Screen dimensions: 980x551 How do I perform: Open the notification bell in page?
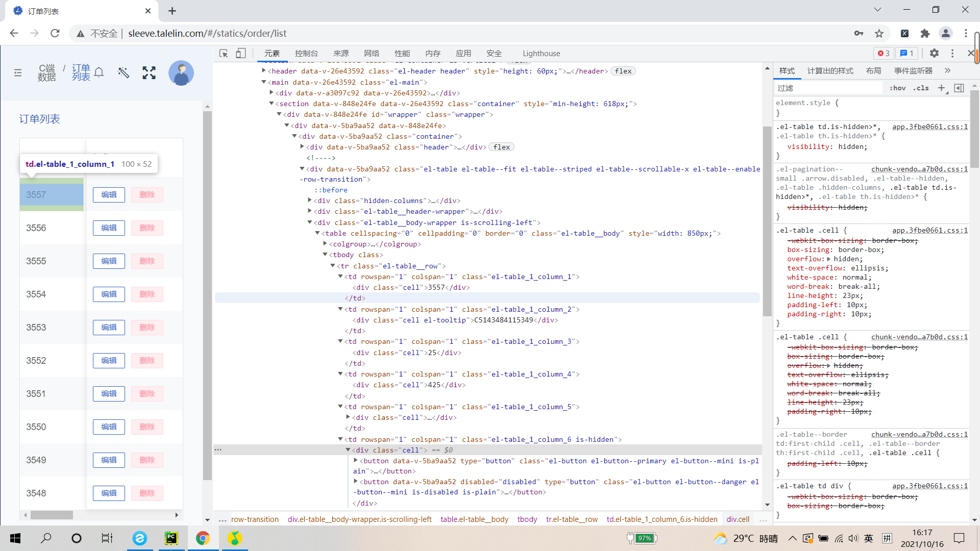(x=99, y=72)
